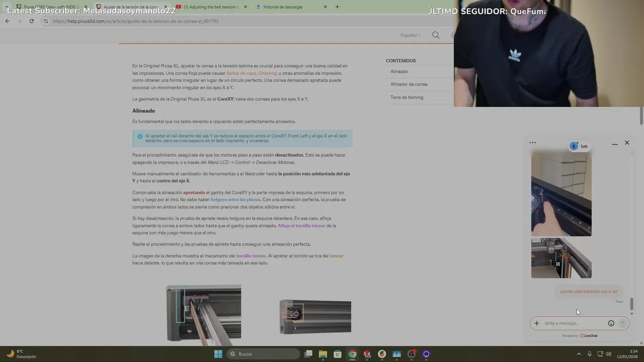Click the 'holgura entre las piezas' highlighted text
Viewport: 644px width, 362px height.
coord(235,200)
